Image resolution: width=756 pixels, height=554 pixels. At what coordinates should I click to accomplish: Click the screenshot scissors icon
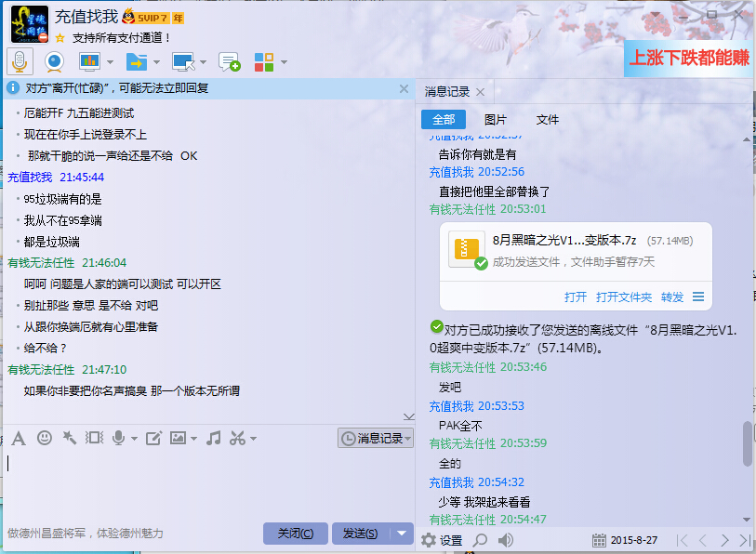(x=238, y=438)
